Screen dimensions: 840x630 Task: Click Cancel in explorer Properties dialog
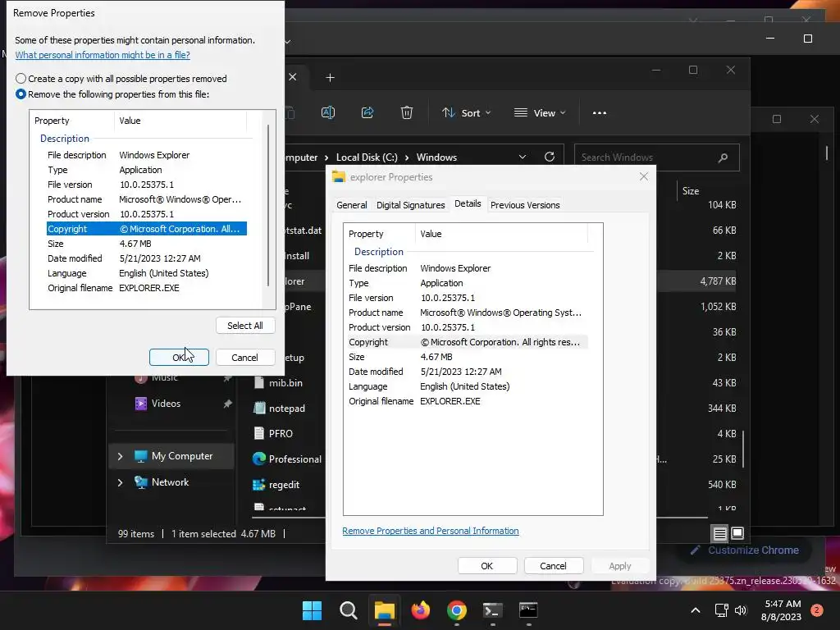553,566
